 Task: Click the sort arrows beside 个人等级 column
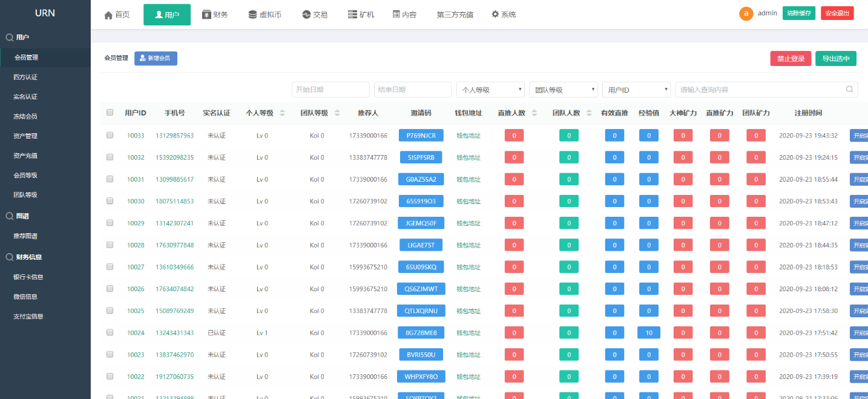coord(283,113)
